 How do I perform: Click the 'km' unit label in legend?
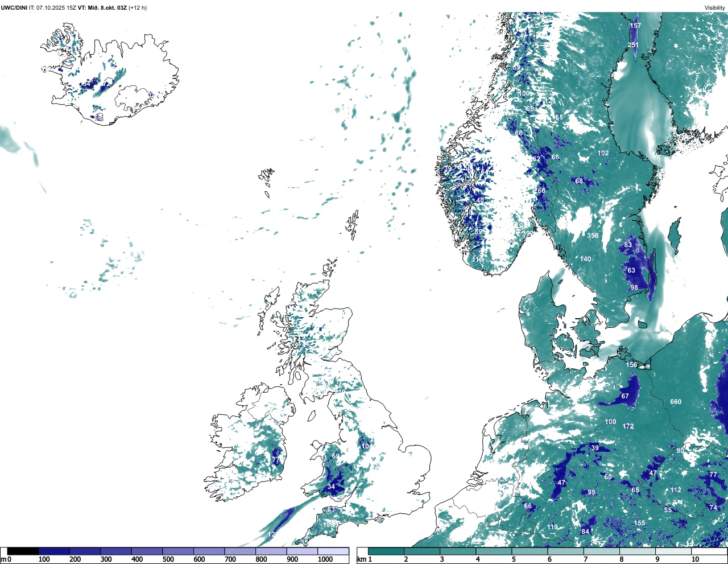click(361, 559)
